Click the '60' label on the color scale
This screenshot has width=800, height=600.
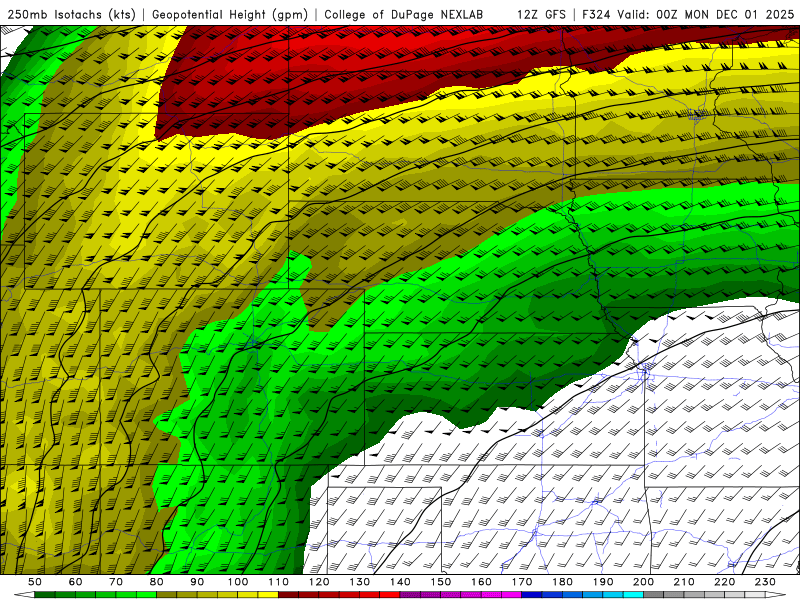tap(75, 582)
